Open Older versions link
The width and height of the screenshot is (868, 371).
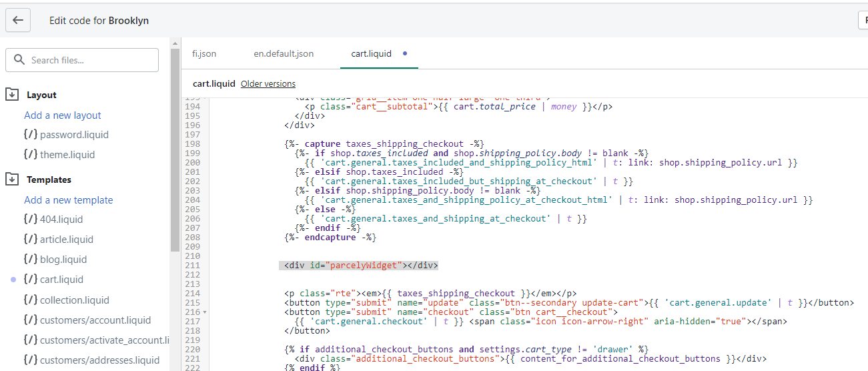tap(268, 84)
